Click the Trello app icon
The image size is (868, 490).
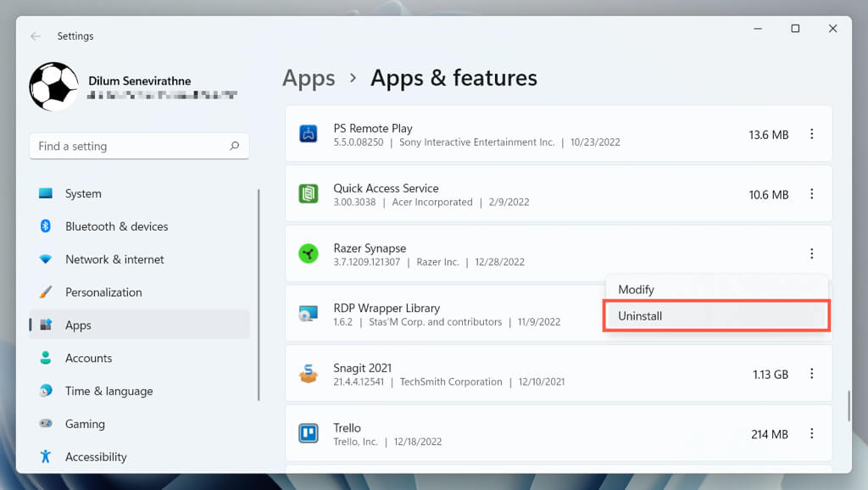(x=308, y=434)
